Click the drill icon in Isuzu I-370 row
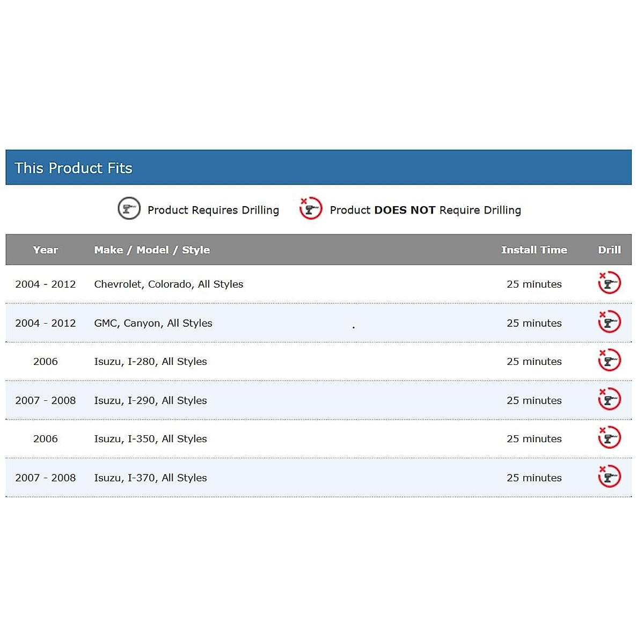 (x=609, y=477)
